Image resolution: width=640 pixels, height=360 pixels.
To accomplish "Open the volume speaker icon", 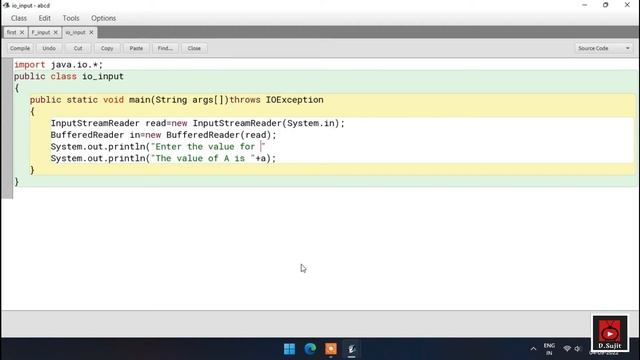I will click(x=578, y=349).
